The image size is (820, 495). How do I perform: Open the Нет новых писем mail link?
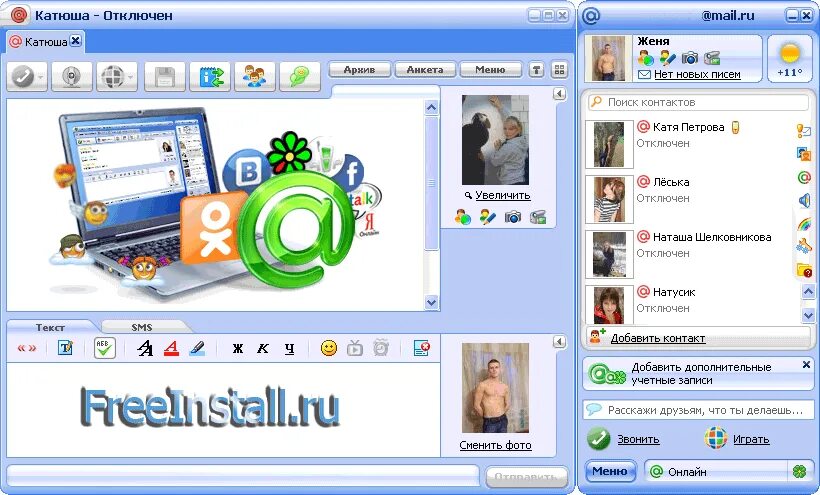pyautogui.click(x=697, y=74)
